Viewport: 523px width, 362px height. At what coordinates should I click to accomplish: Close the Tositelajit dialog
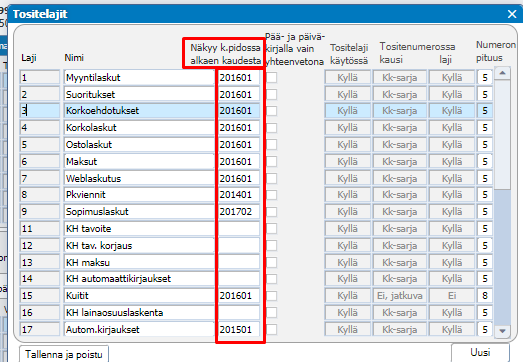tap(512, 14)
